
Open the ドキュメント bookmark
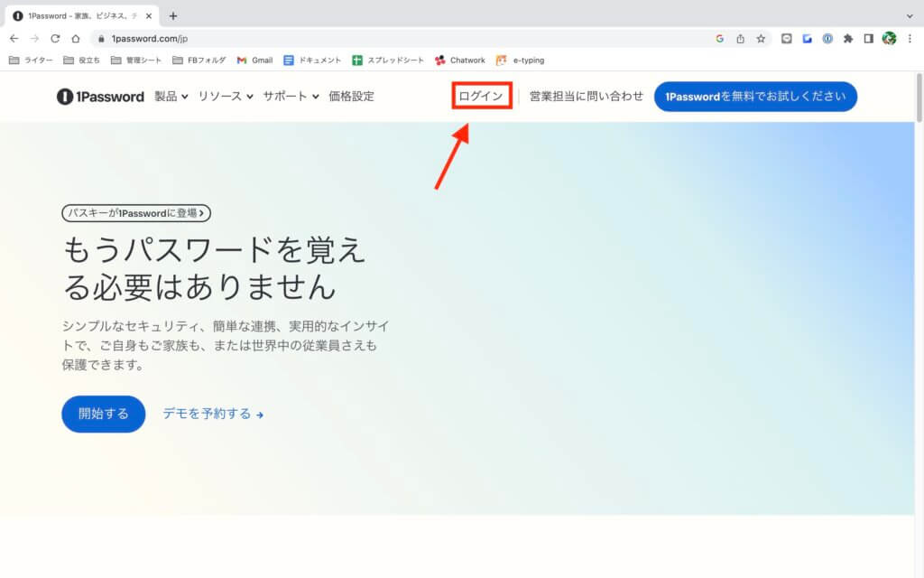coord(311,61)
